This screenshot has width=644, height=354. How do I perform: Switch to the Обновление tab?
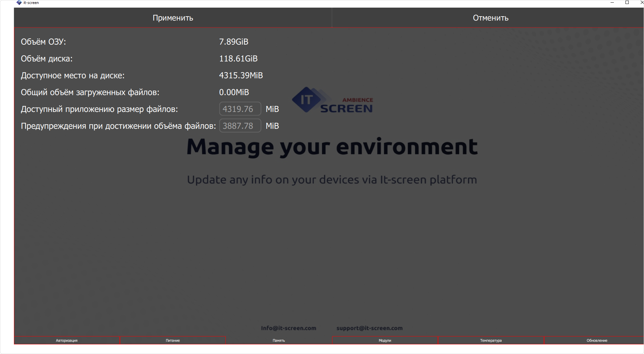tap(597, 340)
